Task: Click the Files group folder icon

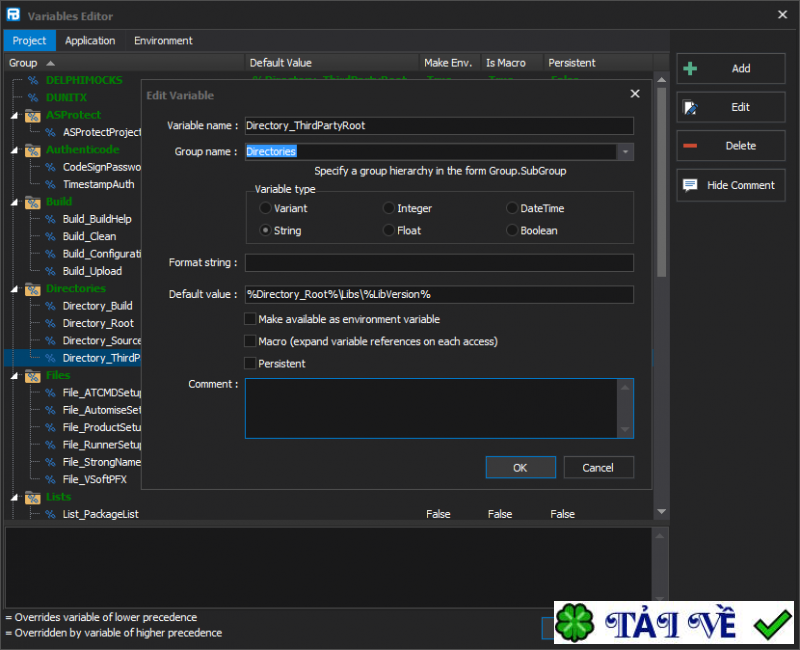Action: point(32,376)
